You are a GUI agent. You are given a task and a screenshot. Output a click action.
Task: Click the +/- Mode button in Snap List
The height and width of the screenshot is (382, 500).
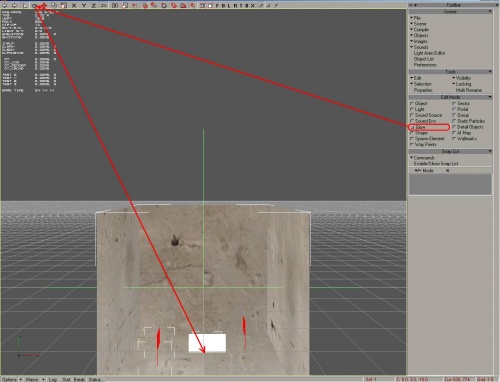[424, 170]
